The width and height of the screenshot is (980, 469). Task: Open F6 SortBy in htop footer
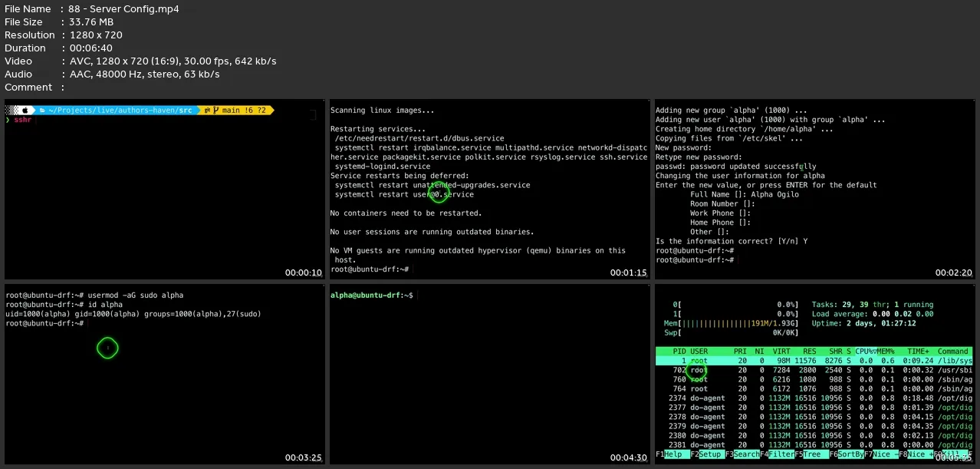coord(847,454)
